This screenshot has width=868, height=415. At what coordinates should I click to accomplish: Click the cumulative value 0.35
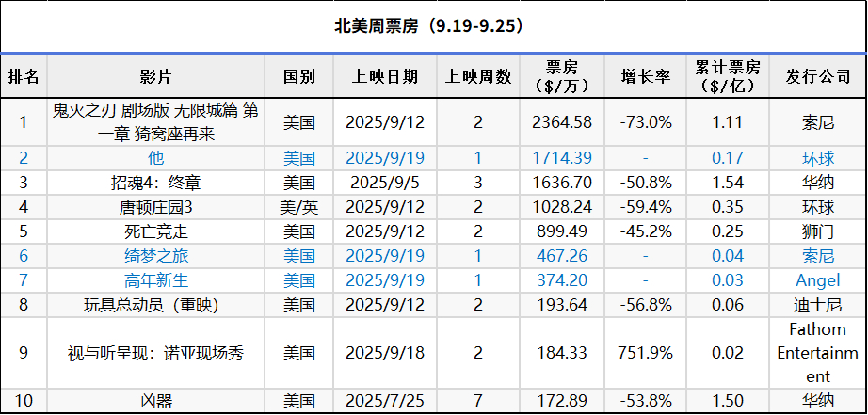click(x=728, y=207)
